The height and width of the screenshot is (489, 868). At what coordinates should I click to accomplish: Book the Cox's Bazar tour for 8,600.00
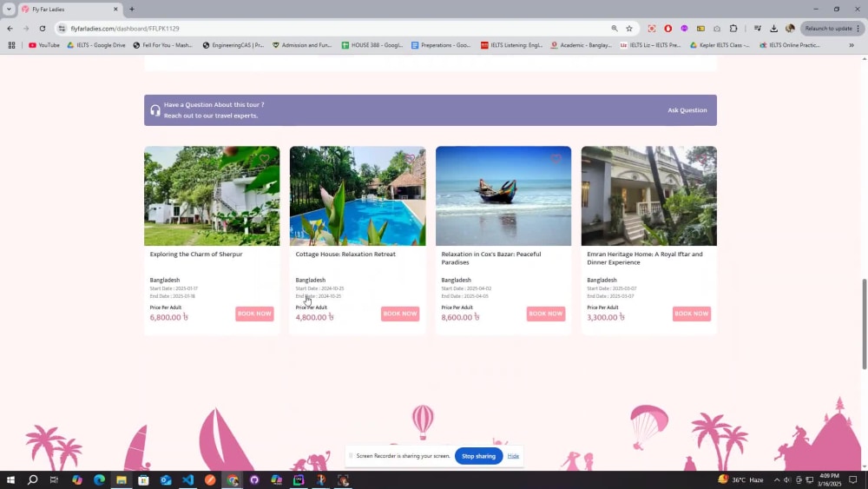pos(545,314)
